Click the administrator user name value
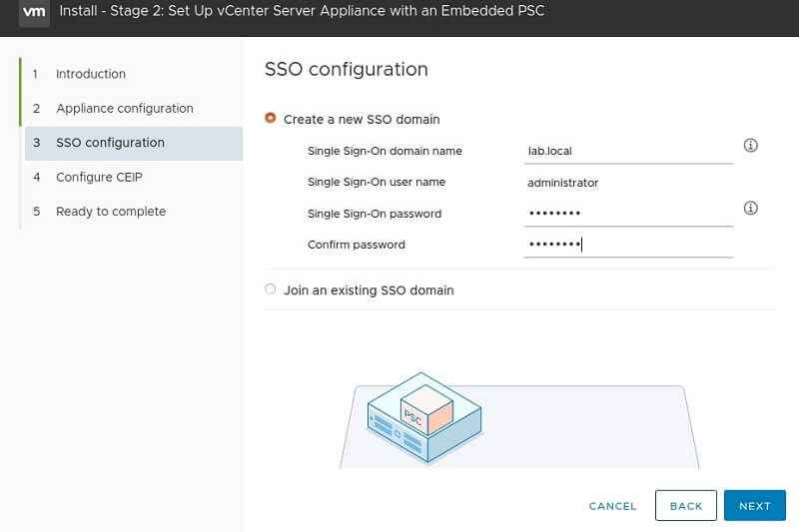The width and height of the screenshot is (799, 532). (562, 183)
